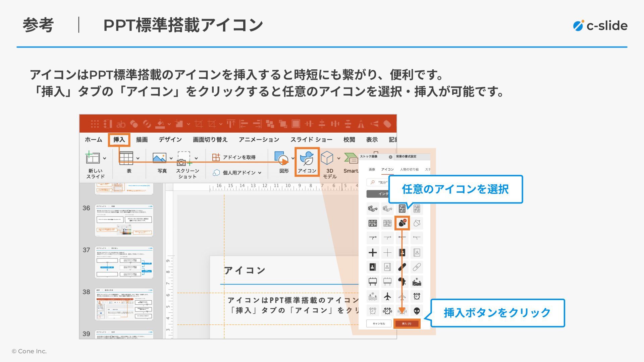
Task: Open the 挿入 ribbon tab
Action: 119,139
